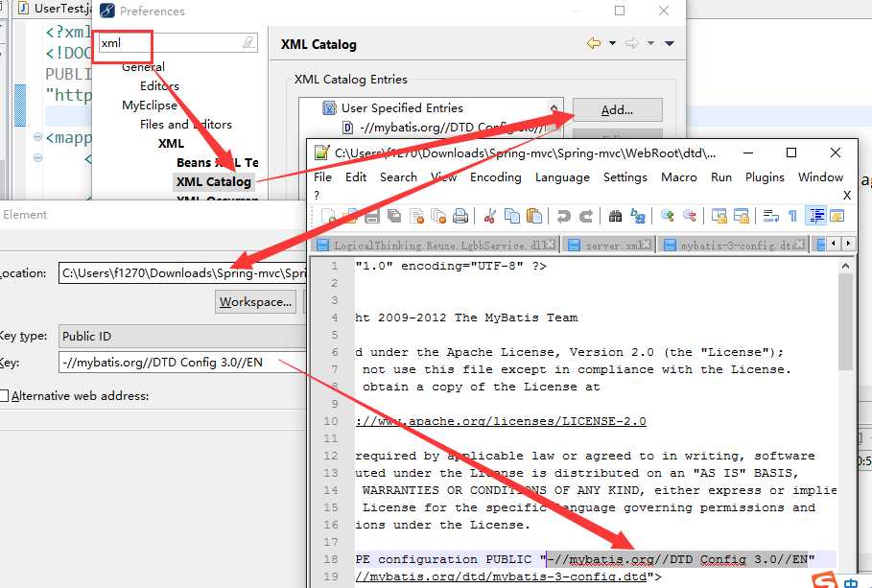Click the New file icon in Notepad++
The image size is (872, 588).
pyautogui.click(x=328, y=216)
